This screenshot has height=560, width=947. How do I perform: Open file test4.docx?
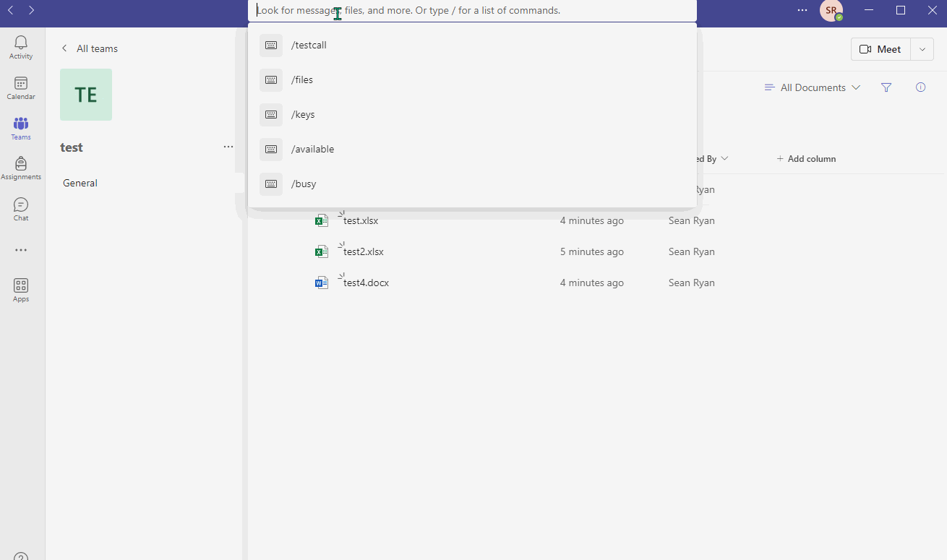click(x=366, y=283)
